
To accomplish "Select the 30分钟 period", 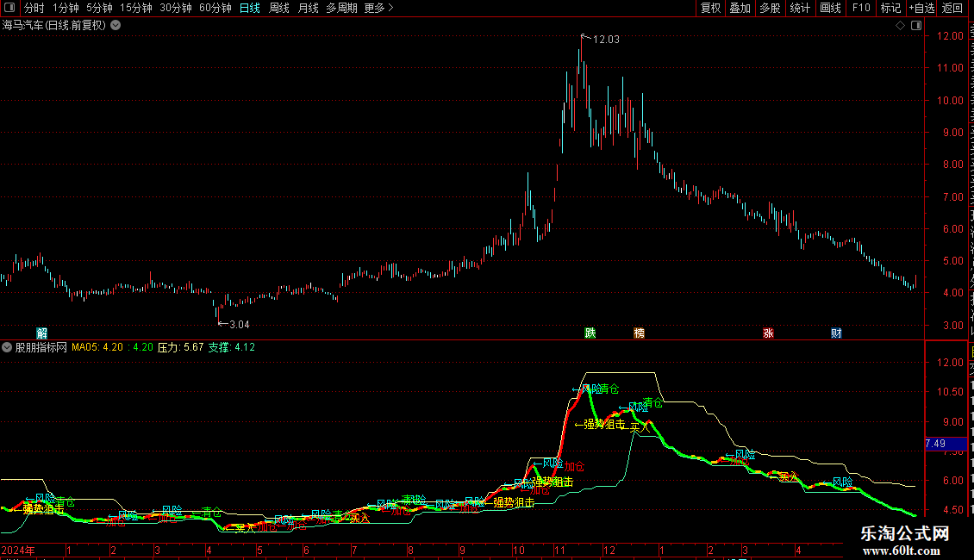I will (176, 8).
